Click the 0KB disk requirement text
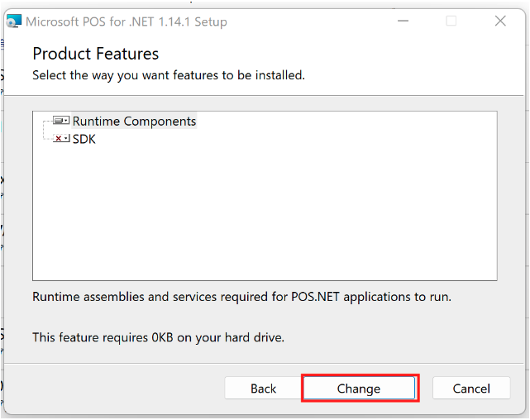 (158, 337)
